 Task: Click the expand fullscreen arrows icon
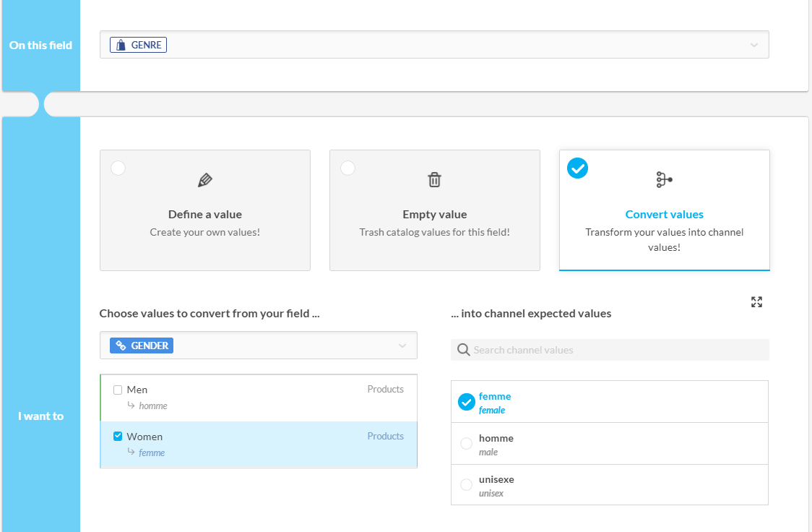[x=756, y=302]
